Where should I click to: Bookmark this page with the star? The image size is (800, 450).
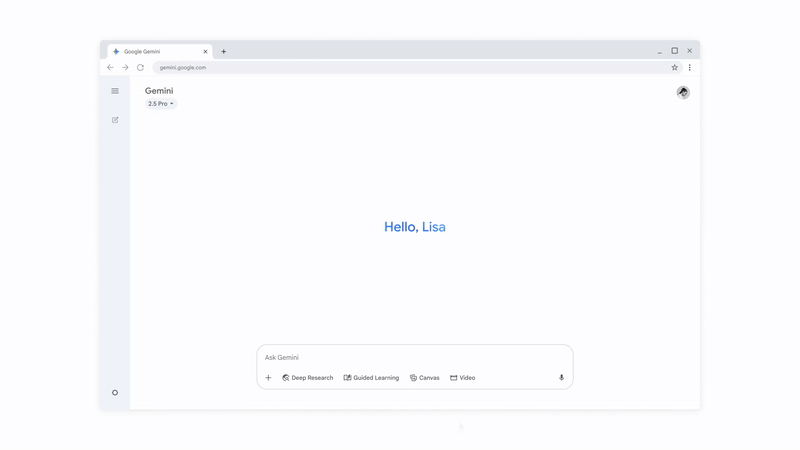674,67
